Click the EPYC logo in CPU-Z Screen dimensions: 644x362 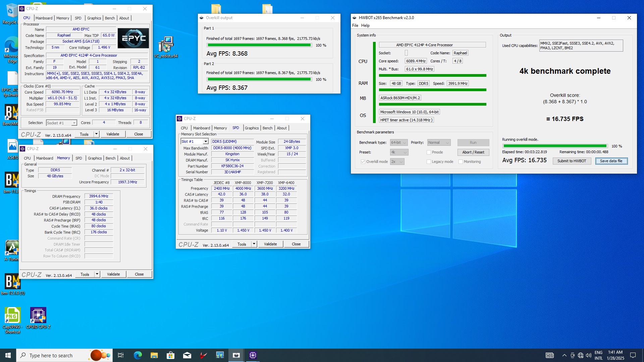[133, 38]
